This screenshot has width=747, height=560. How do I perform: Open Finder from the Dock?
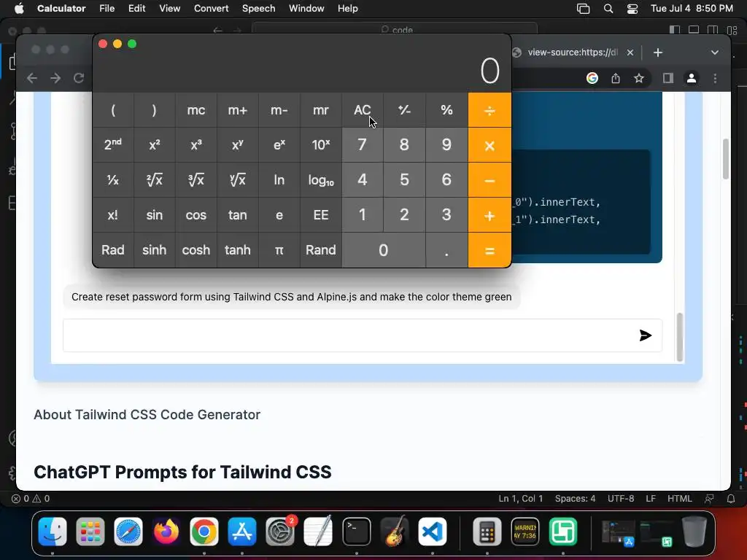pyautogui.click(x=53, y=532)
